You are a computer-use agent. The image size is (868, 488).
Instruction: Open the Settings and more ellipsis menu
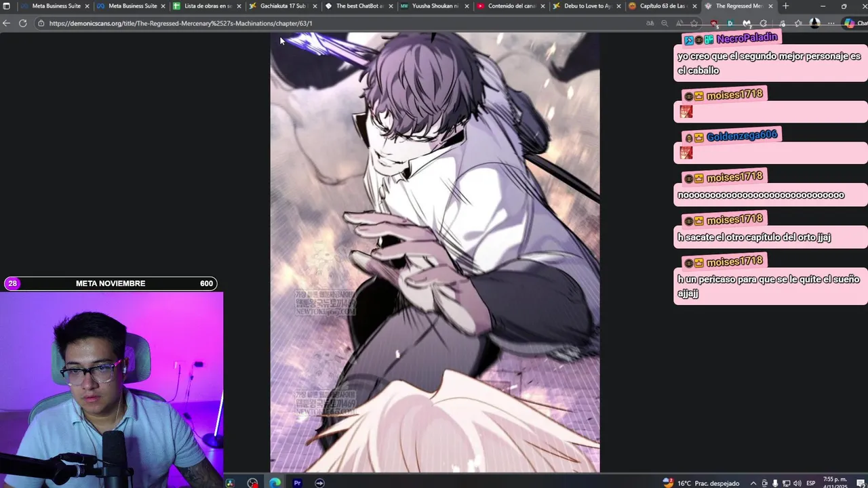coord(831,23)
